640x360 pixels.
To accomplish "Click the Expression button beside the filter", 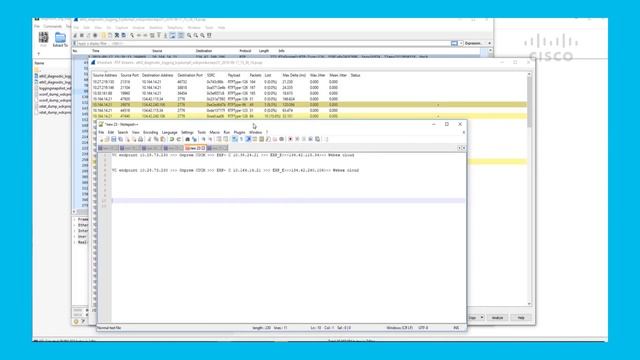I will tap(473, 43).
